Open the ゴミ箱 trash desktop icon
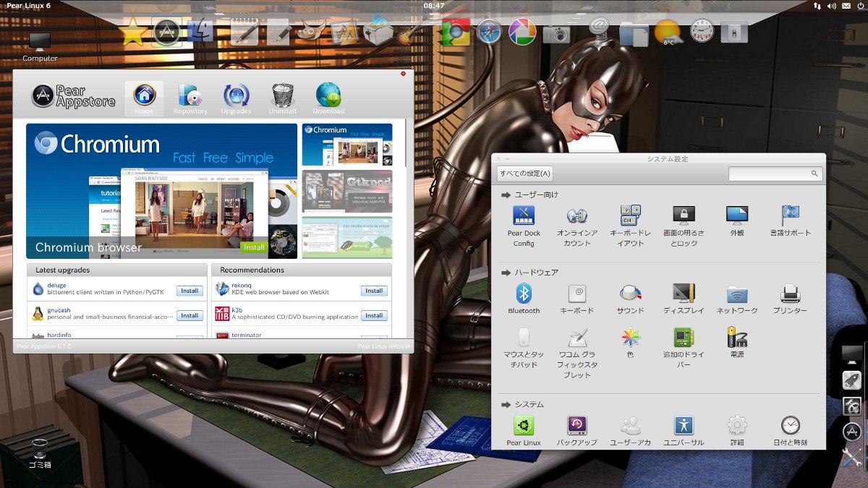This screenshot has height=488, width=868. [41, 453]
